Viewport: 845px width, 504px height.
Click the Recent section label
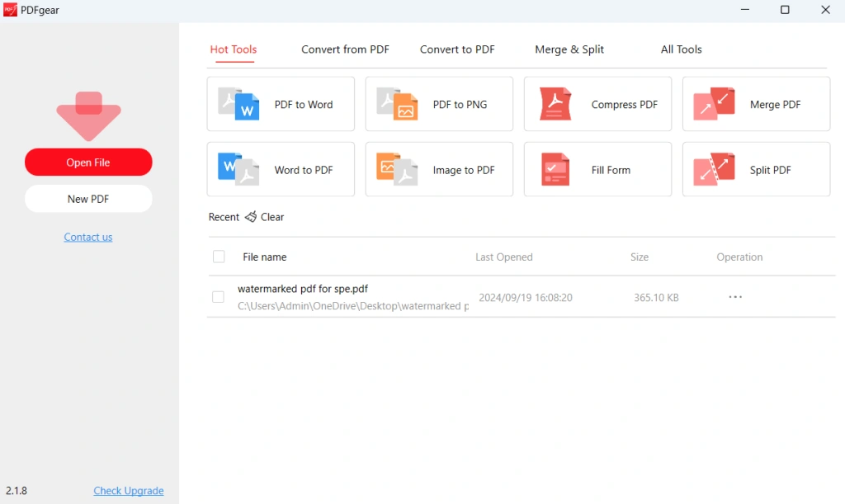[224, 217]
